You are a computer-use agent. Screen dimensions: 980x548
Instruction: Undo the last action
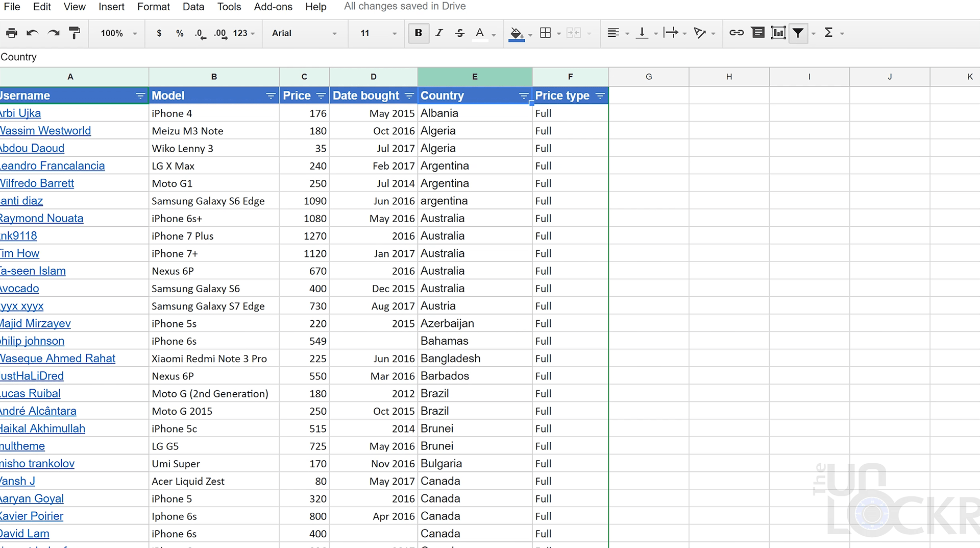(32, 33)
